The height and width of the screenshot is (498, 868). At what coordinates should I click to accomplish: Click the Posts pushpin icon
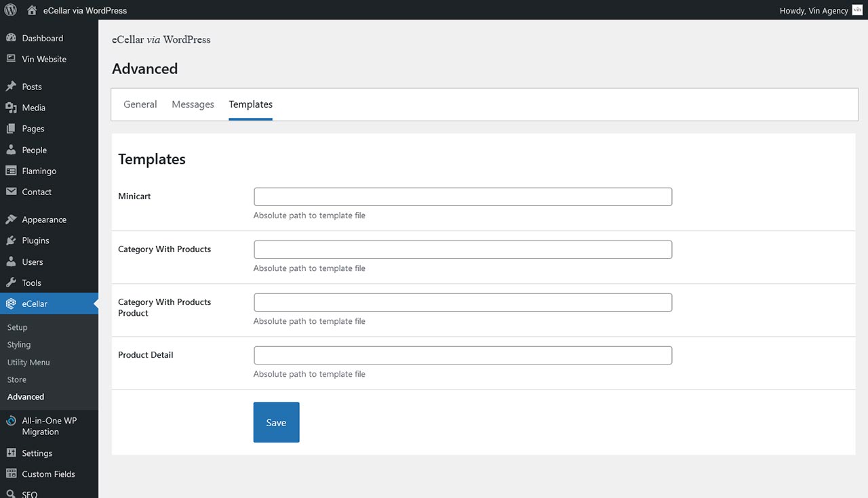coord(11,87)
